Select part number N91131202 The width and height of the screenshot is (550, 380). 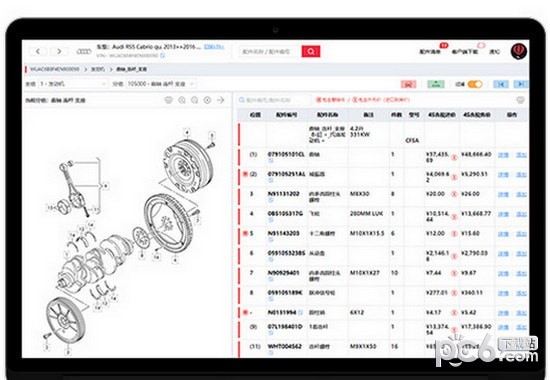(x=283, y=194)
